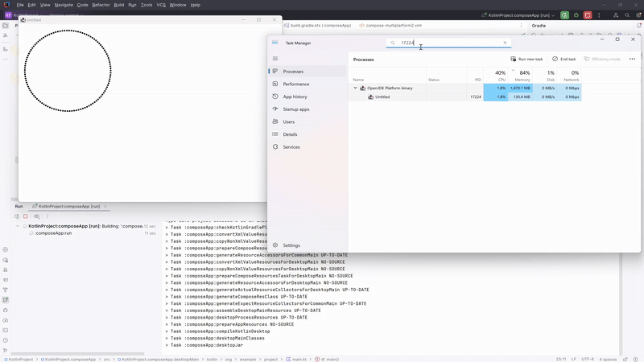Open the run configuration dropdown KotlinProject:composeApp
This screenshot has width=644, height=362.
pyautogui.click(x=518, y=15)
